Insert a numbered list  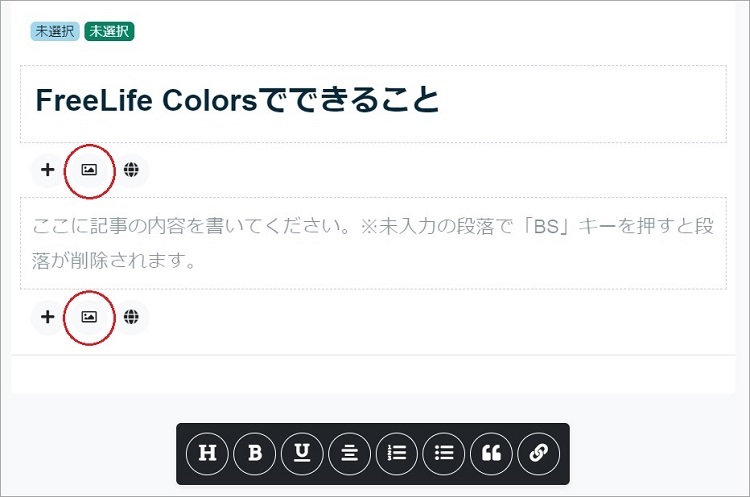pos(397,453)
